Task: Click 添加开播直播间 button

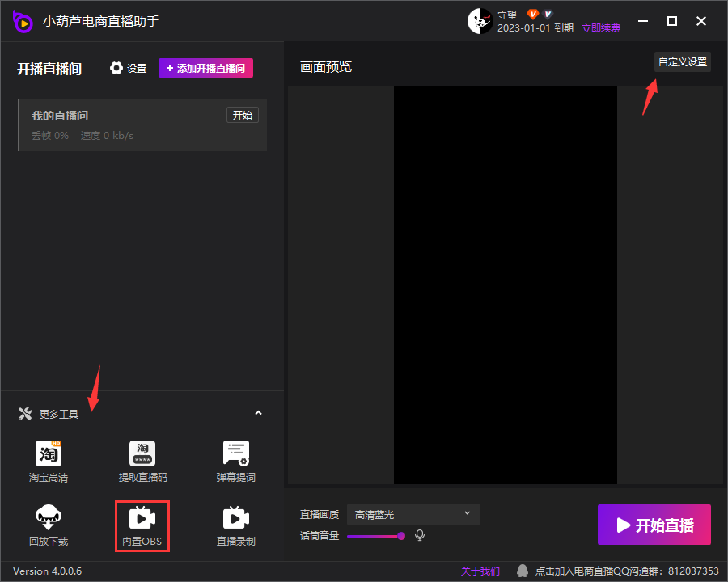Action: coord(205,69)
